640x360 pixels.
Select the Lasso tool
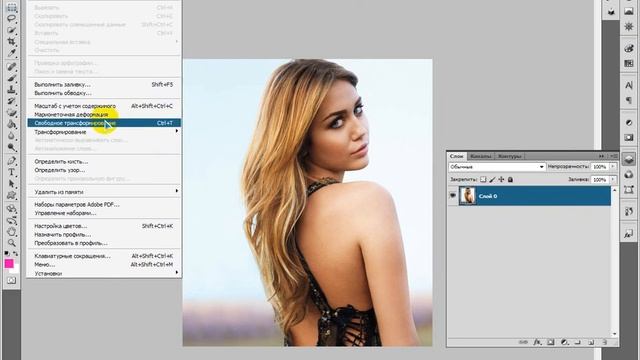[12, 18]
